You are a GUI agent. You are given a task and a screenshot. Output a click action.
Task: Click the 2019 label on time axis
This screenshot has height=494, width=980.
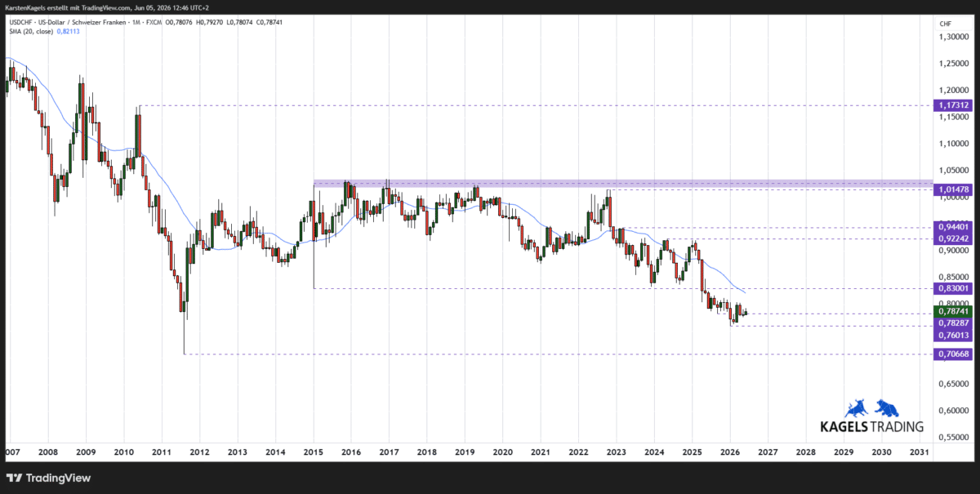[464, 452]
